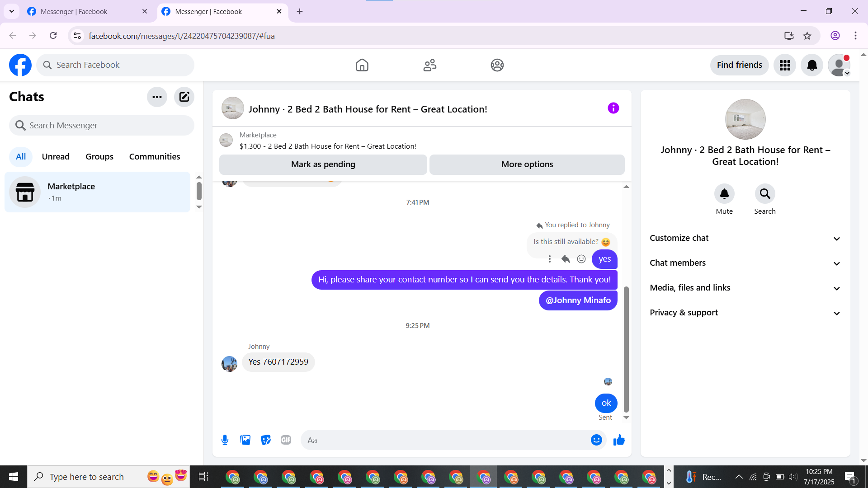Select the All chats filter
Screen dimensions: 868x488
tap(21, 157)
